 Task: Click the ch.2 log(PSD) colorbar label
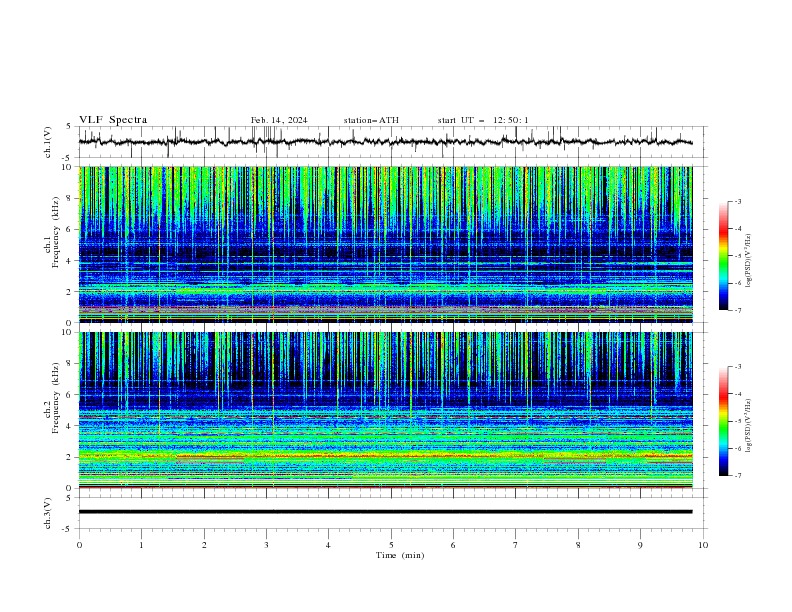coord(748,426)
